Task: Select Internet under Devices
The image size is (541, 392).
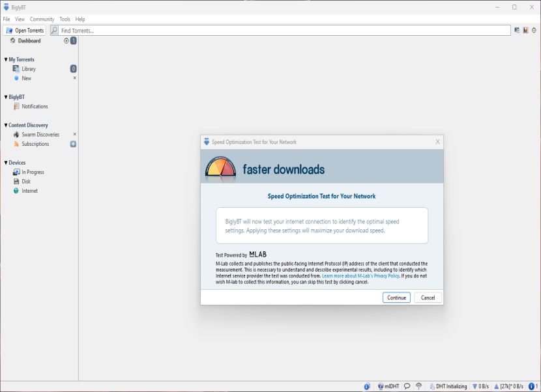Action: click(x=29, y=191)
